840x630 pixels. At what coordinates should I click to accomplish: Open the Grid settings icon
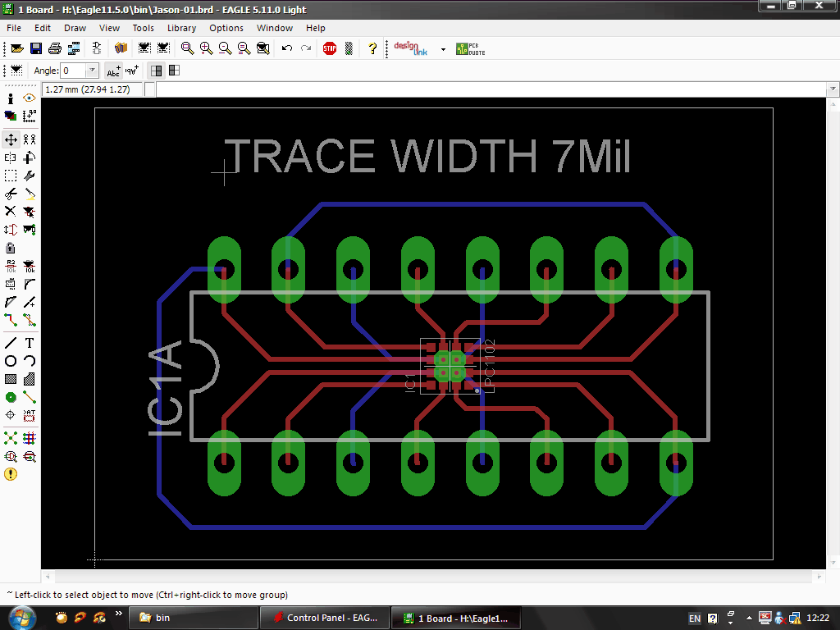click(16, 71)
